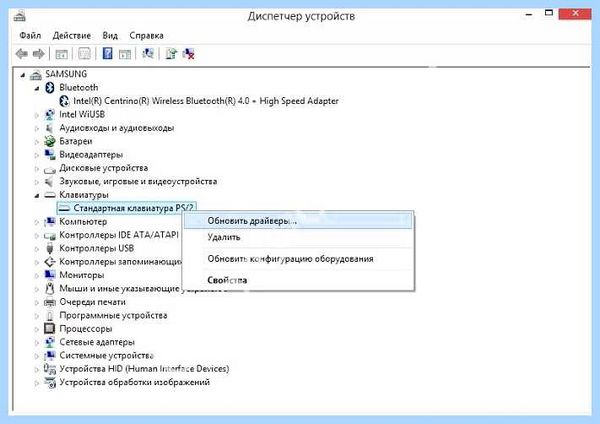The height and width of the screenshot is (424, 600).
Task: Collapse the Bluetooth category
Action: pos(37,88)
